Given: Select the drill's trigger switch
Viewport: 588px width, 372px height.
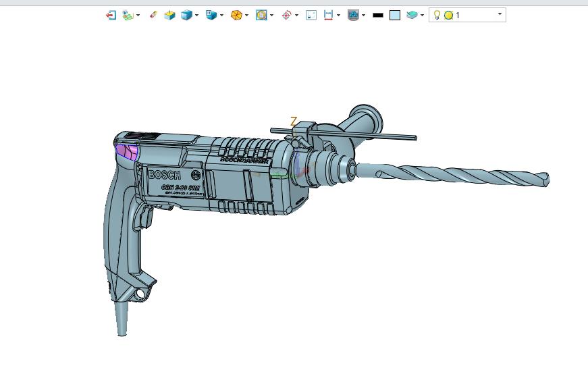Looking at the screenshot, I should [x=144, y=217].
